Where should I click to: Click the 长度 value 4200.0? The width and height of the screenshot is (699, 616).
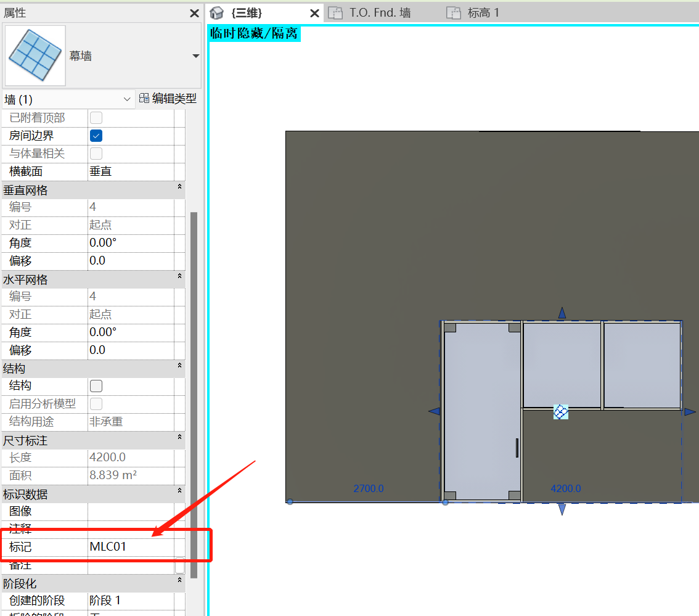point(131,457)
